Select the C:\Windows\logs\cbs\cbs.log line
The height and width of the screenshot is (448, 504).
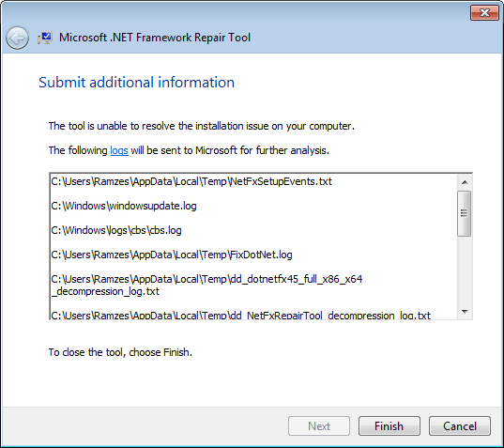coord(116,230)
